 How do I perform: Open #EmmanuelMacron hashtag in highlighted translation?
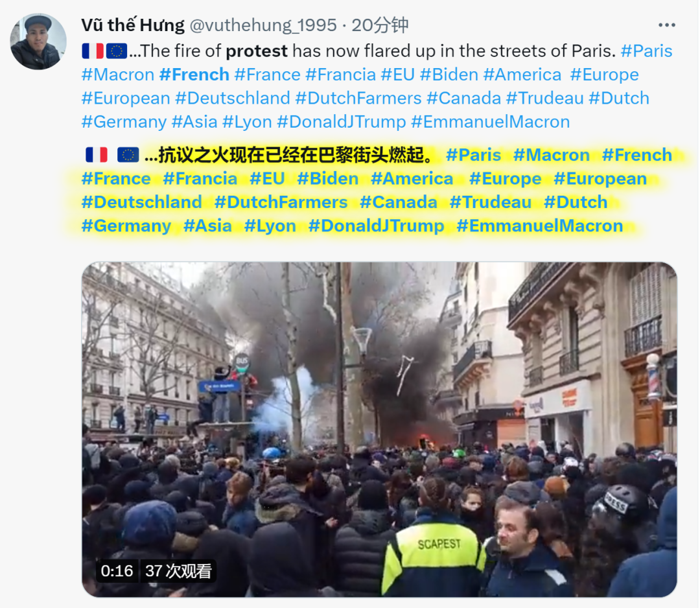tap(540, 226)
